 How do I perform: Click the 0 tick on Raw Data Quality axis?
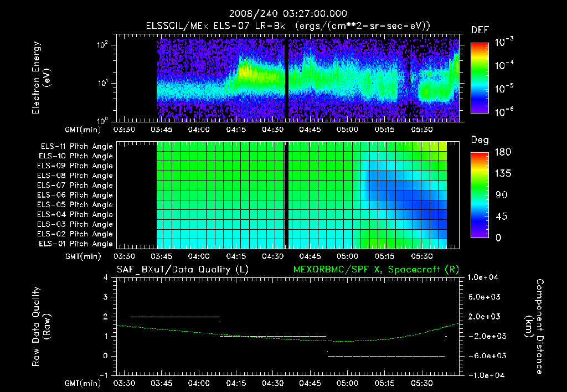coord(106,356)
